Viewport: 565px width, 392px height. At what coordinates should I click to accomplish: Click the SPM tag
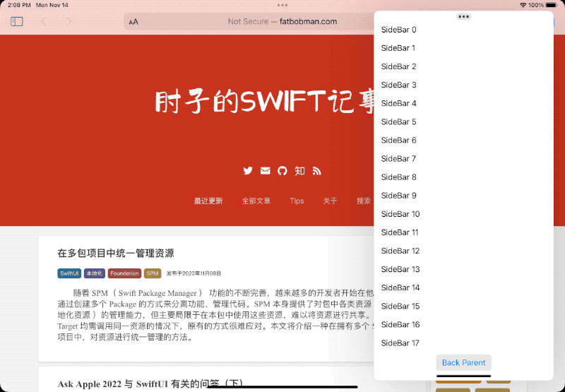(x=153, y=273)
